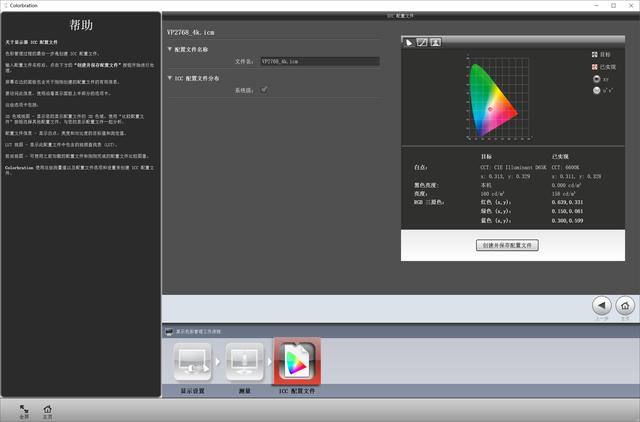Collapse the ICC 配置文件分布 section

tap(169, 77)
